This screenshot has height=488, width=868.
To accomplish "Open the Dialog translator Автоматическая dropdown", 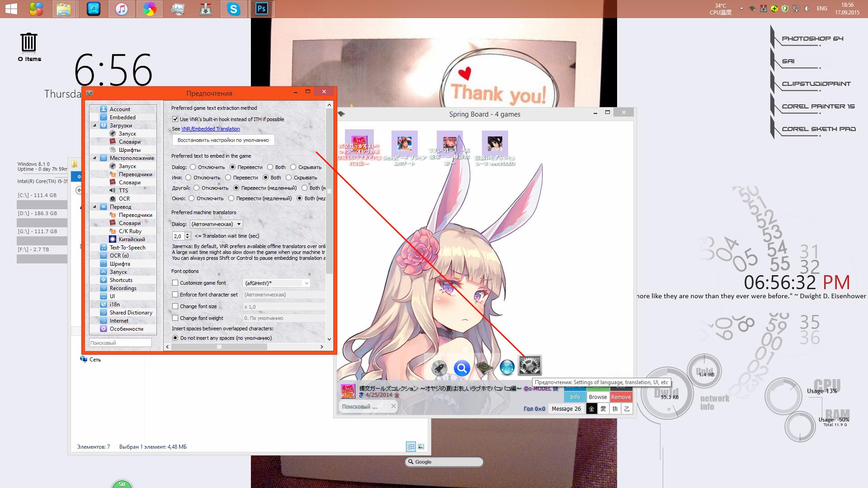I will pyautogui.click(x=216, y=224).
